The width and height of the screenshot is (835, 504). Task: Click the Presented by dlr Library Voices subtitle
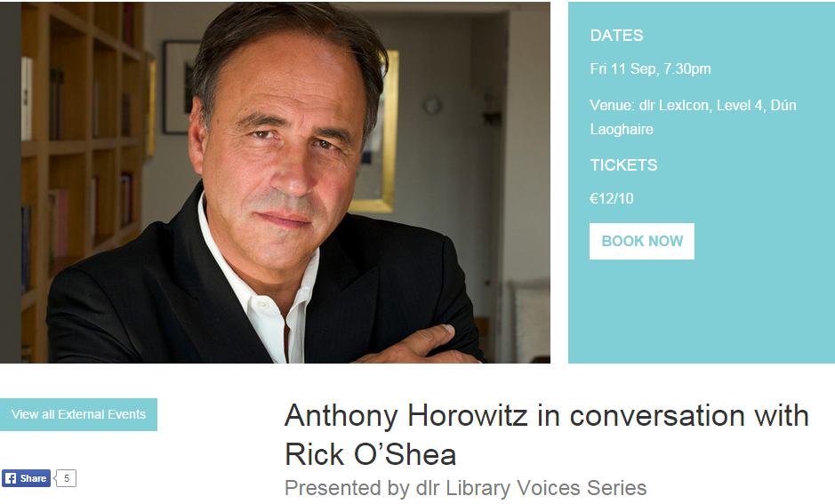465,487
